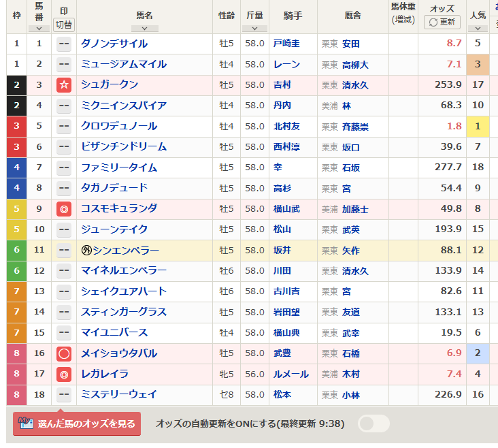Screen dimensions: 498x448
Task: Open trainer page for 安田
Action: point(350,44)
